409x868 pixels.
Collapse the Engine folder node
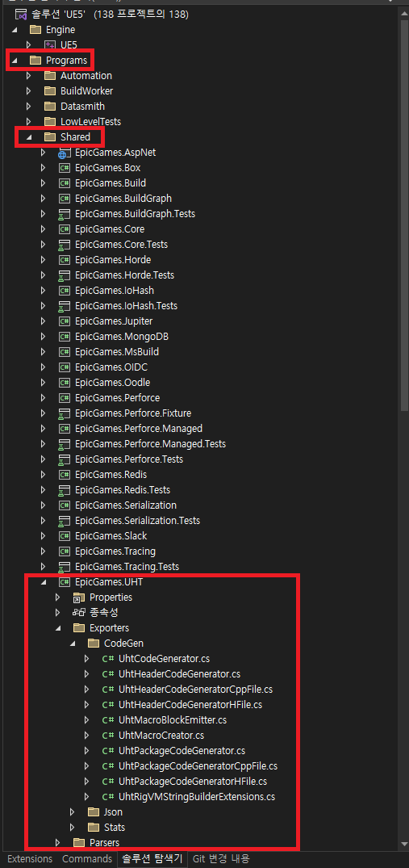pyautogui.click(x=14, y=29)
